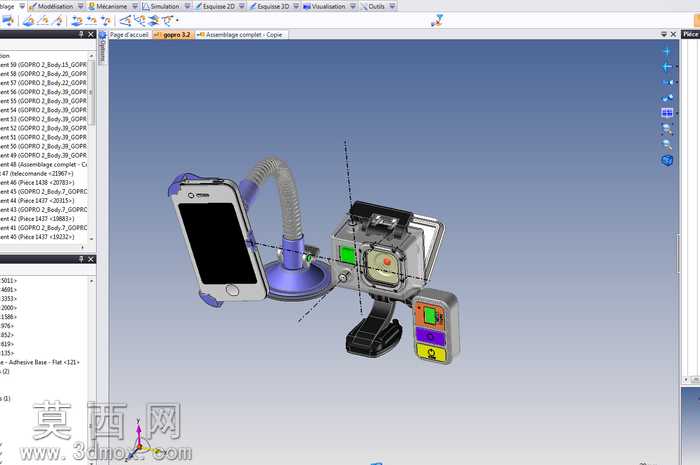
Task: Click the stacked planes toolbar icon
Action: pos(154,21)
